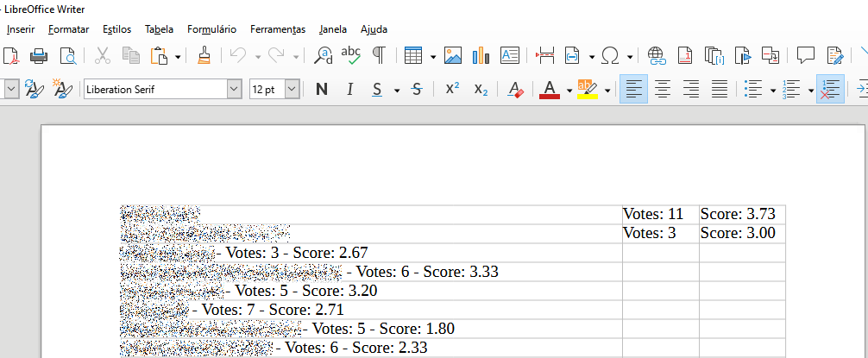Activate Clone Formatting paintbrush
This screenshot has height=358, width=868.
click(204, 55)
